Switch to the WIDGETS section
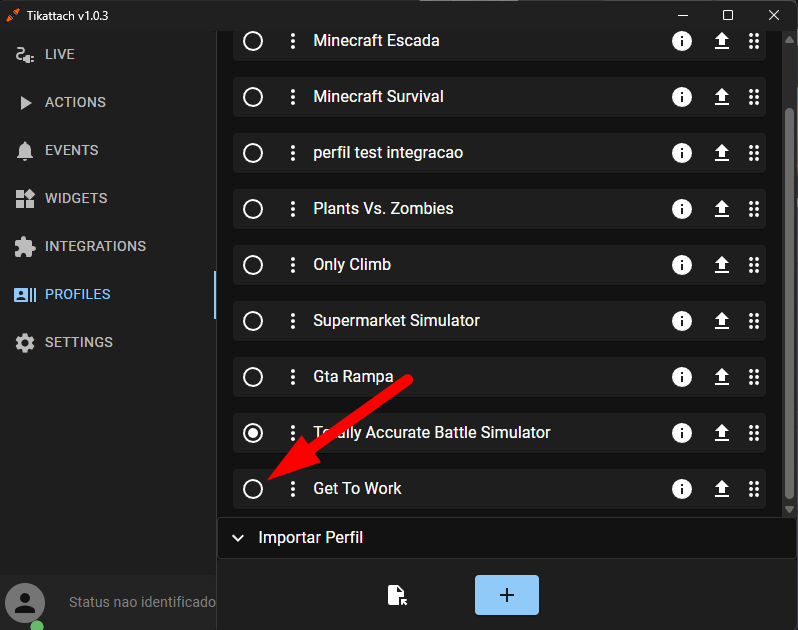 coord(108,198)
